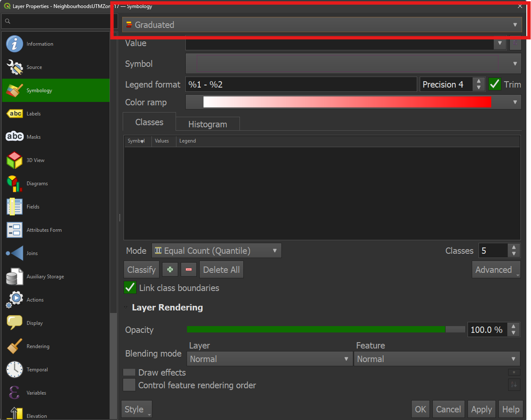Open the Display speech bubble icon
The image size is (531, 420).
pyautogui.click(x=14, y=323)
